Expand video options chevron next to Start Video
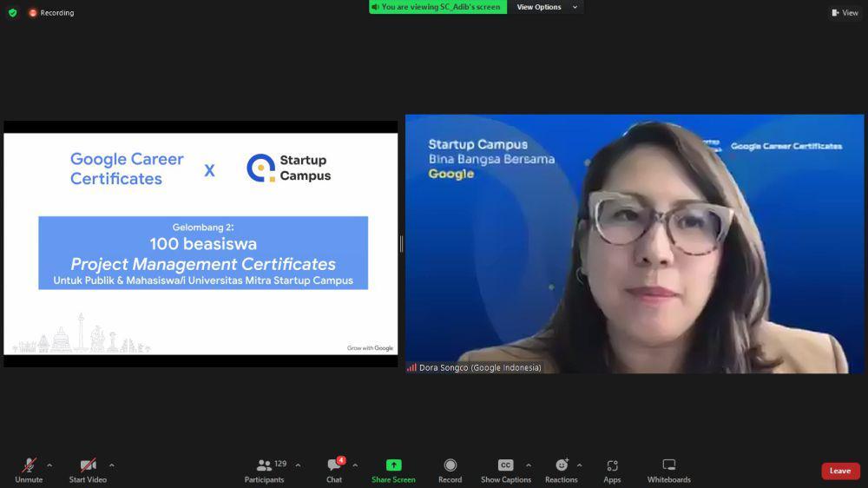This screenshot has height=488, width=868. tap(112, 465)
